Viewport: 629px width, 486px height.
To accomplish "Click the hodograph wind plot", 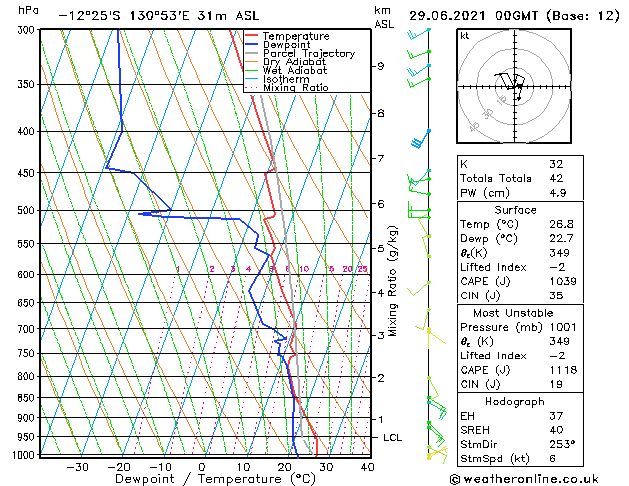I will pos(514,86).
